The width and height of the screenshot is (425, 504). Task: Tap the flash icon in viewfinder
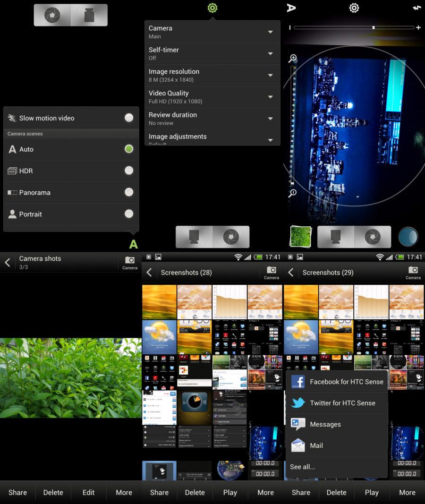pyautogui.click(x=416, y=8)
